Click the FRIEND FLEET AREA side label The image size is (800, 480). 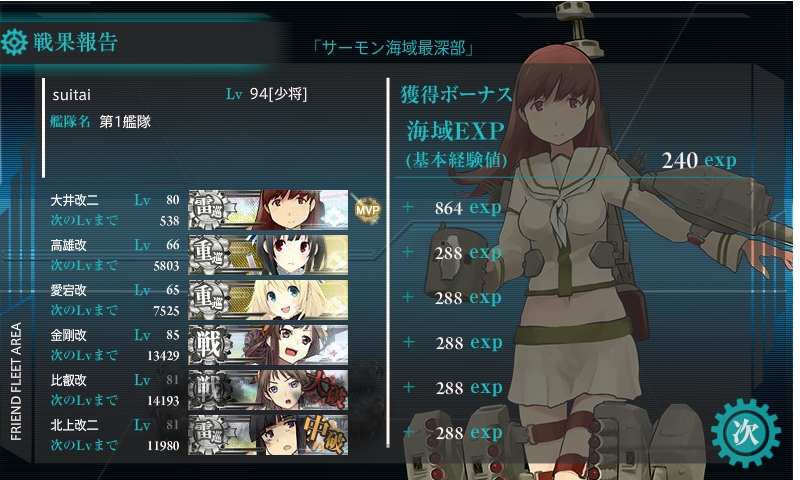tap(16, 381)
